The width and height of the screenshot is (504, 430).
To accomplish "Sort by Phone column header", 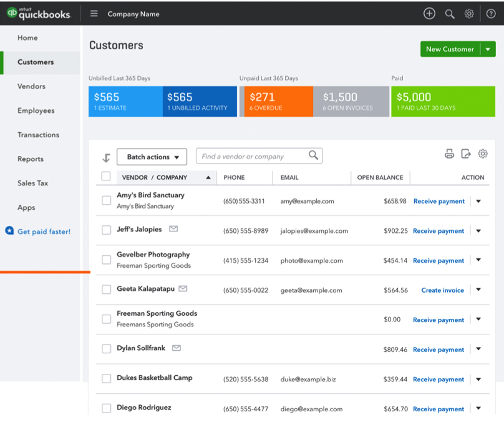I will coord(234,177).
